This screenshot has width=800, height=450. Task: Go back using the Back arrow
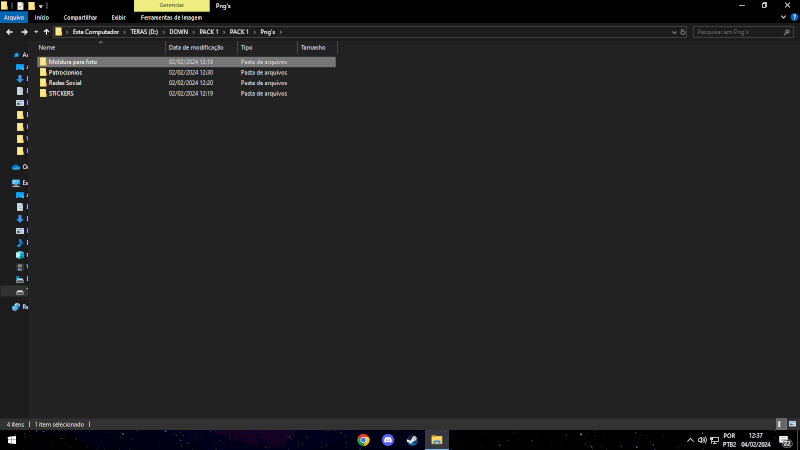tap(10, 32)
